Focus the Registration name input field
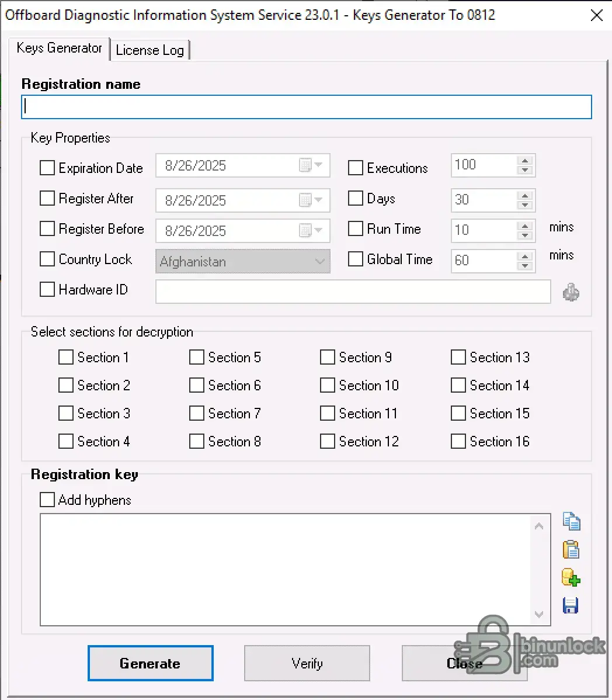 [307, 107]
